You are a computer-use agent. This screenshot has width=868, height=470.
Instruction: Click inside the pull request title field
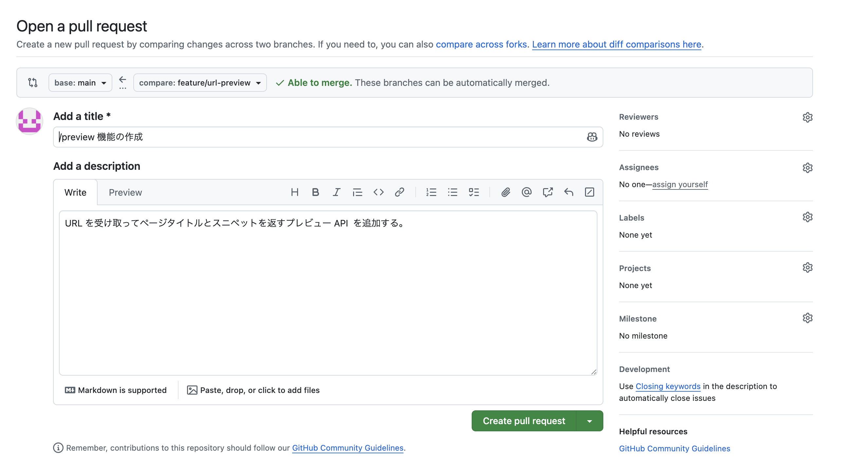coord(303,137)
